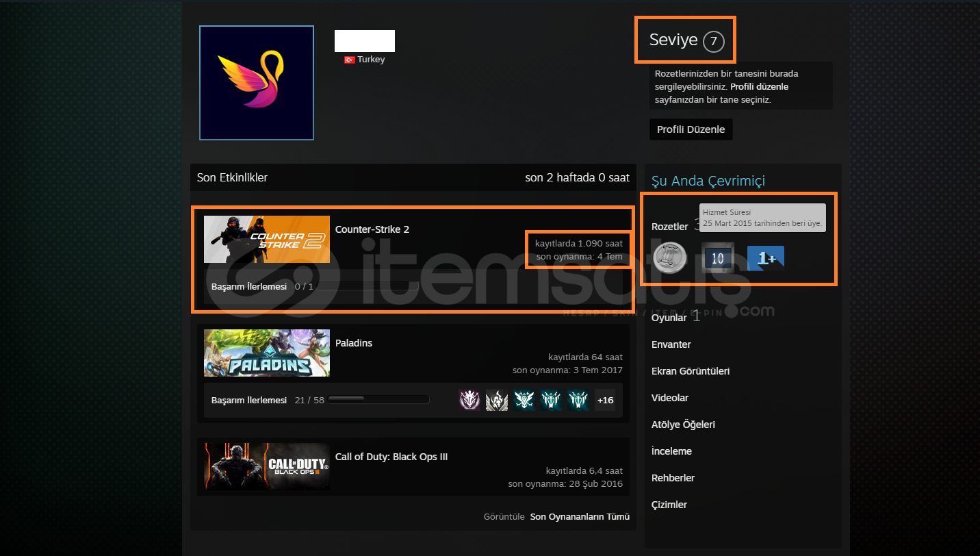This screenshot has width=980, height=556.
Task: Click third Paladins achievement icon
Action: pos(524,400)
